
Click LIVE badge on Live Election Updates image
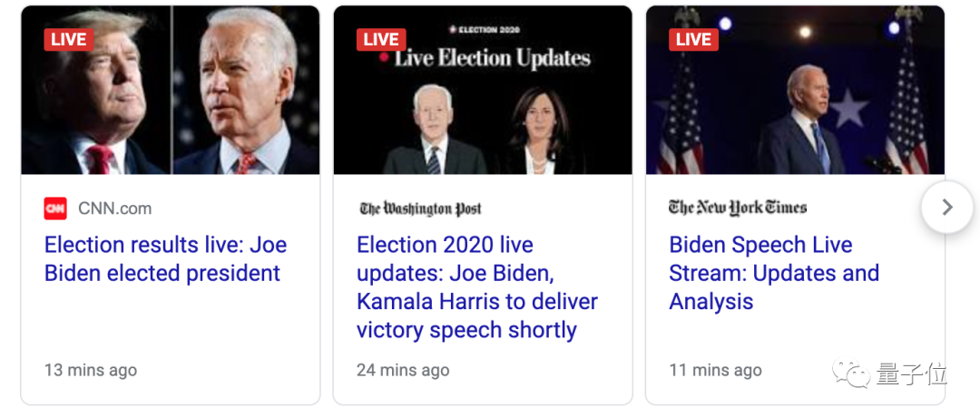coord(381,39)
